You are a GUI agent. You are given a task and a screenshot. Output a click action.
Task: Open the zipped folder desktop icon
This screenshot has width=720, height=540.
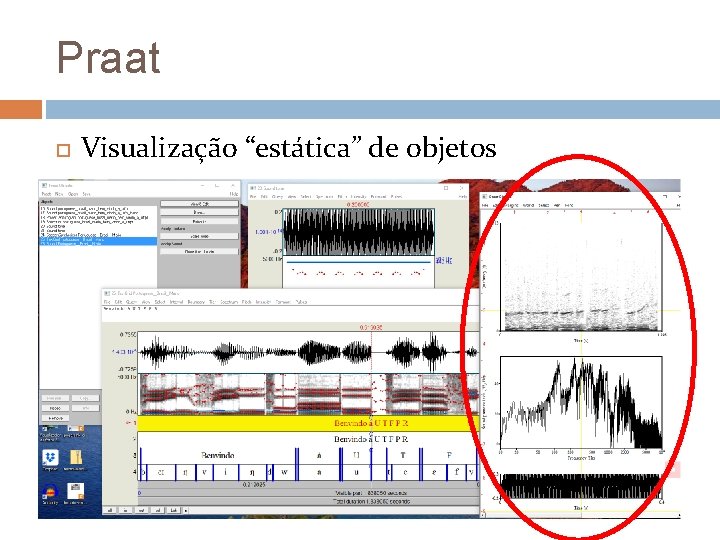click(76, 457)
